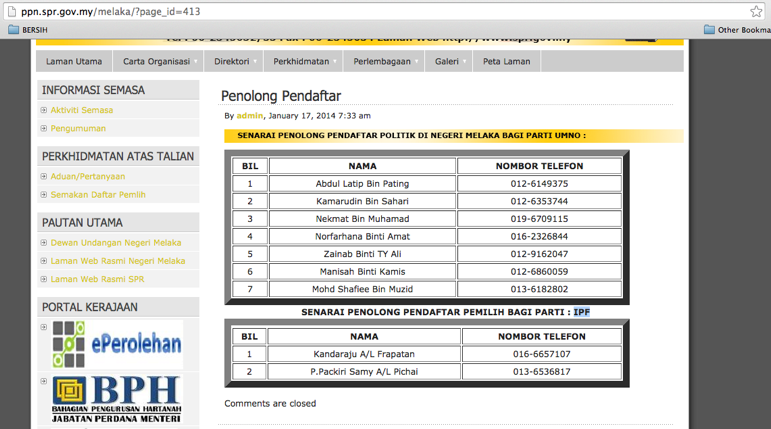771x429 pixels.
Task: Click the bullet icon beside Aduan/Pertanyaan
Action: click(x=44, y=176)
